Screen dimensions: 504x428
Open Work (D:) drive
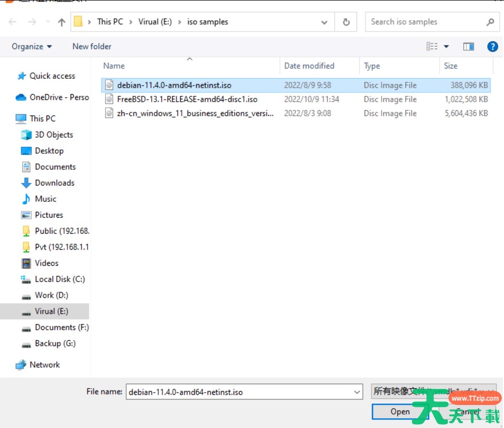coord(51,295)
